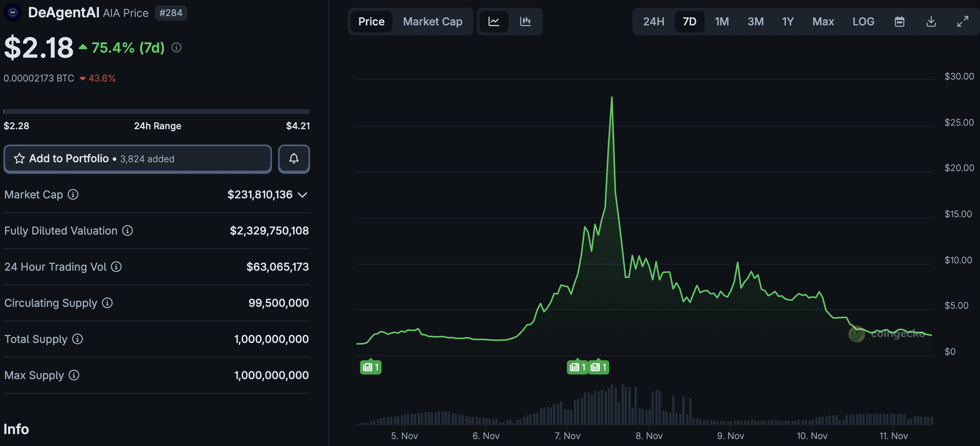Select the 1Y chart tab

pos(788,22)
